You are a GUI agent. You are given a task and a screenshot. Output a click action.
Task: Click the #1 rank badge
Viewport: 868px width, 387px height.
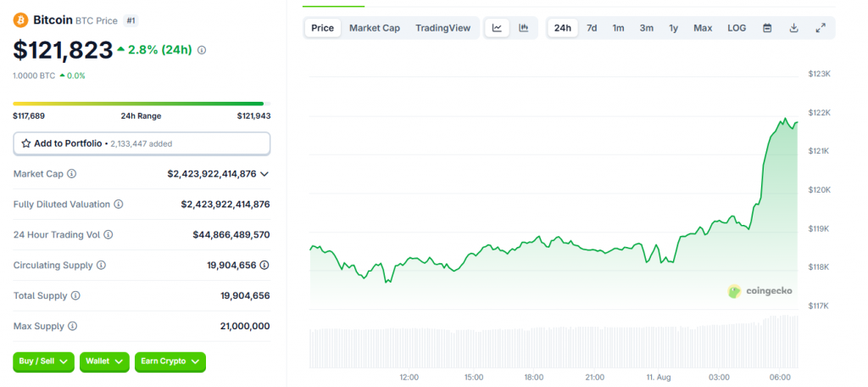pyautogui.click(x=131, y=20)
